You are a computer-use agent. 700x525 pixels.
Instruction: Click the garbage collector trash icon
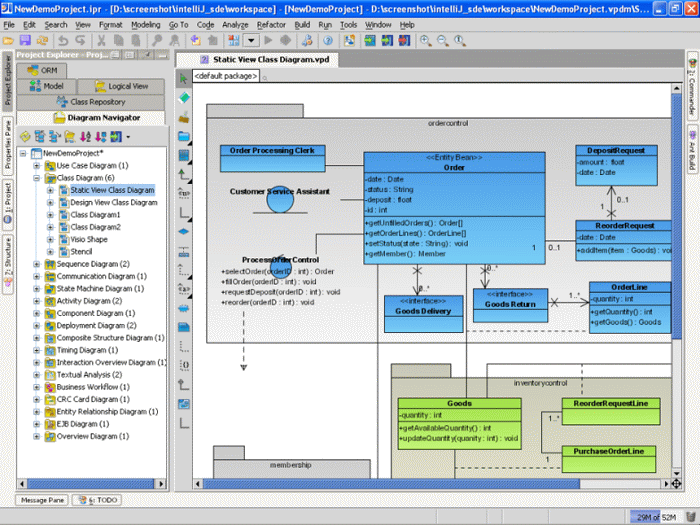(x=690, y=517)
